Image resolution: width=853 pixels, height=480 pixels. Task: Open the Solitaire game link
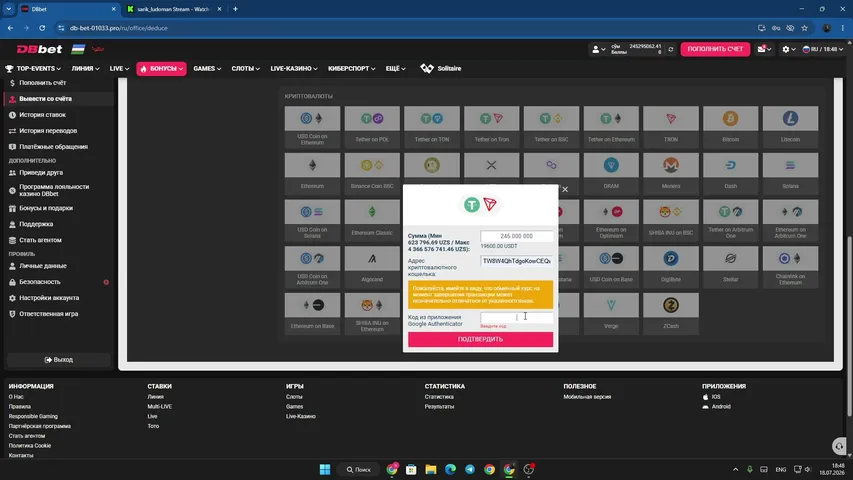click(x=441, y=69)
